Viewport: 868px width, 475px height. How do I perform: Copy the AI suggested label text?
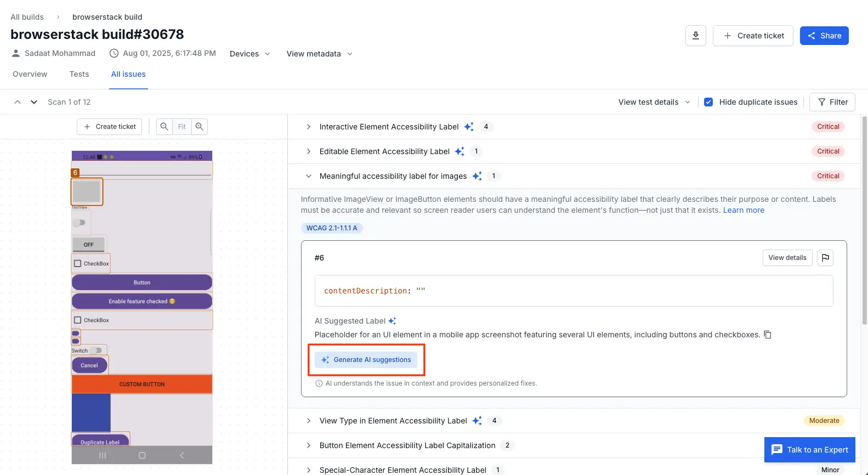(768, 335)
